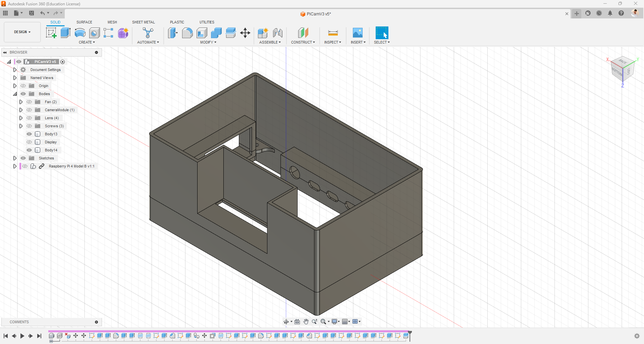
Task: Jump to timeline end
Action: (39, 336)
